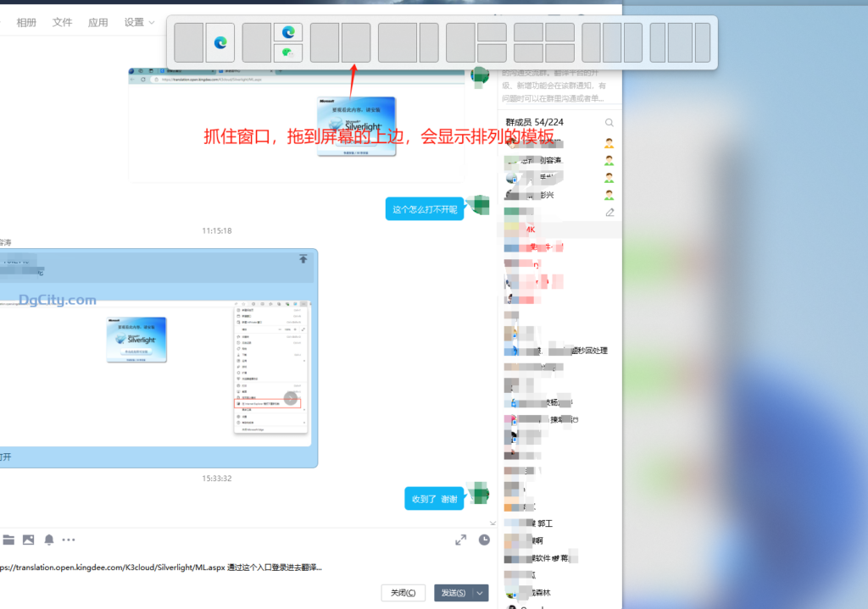Screen dimensions: 868x609
Task: Click the 关闭(C) button
Action: (403, 593)
